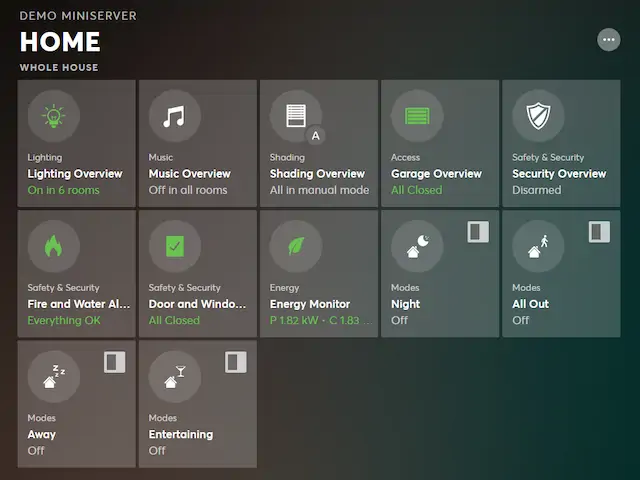Viewport: 640px width, 480px height.
Task: Click the Energy leaf icon
Action: (296, 246)
